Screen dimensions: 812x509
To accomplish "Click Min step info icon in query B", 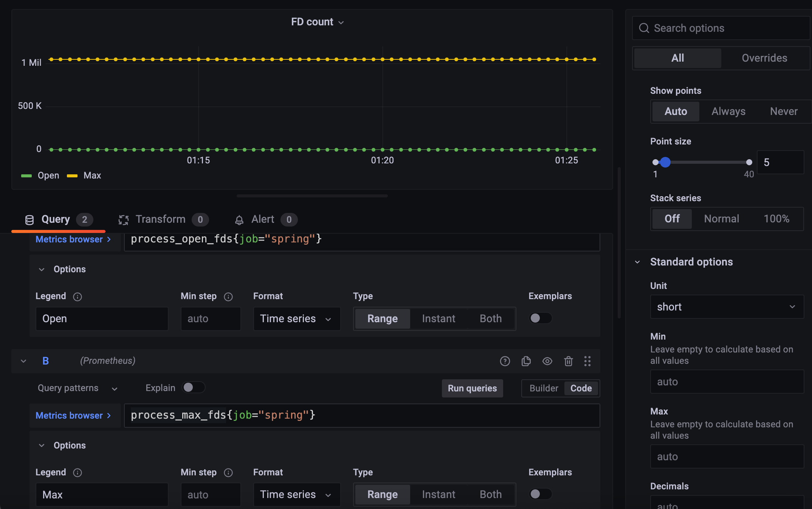I will tap(228, 473).
